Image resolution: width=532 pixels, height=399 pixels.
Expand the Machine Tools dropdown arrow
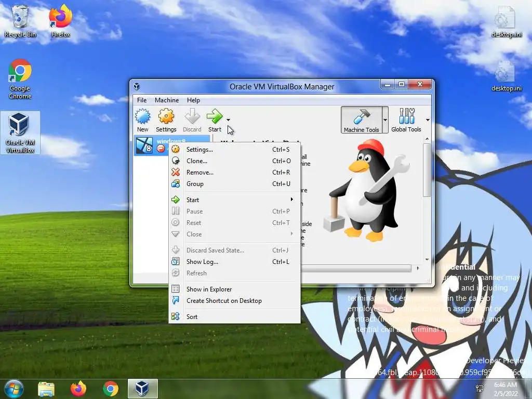385,120
